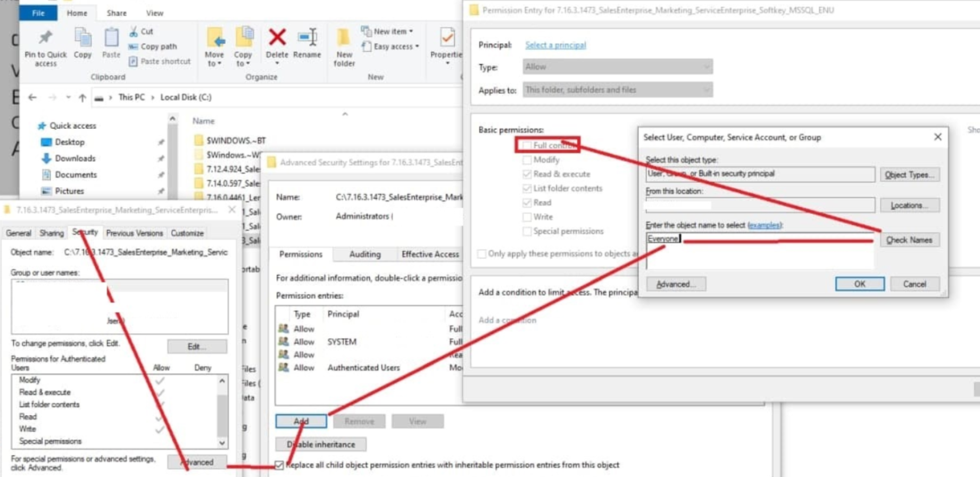This screenshot has width=980, height=477.
Task: Open the Type dropdown set to Allow
Action: (x=617, y=67)
